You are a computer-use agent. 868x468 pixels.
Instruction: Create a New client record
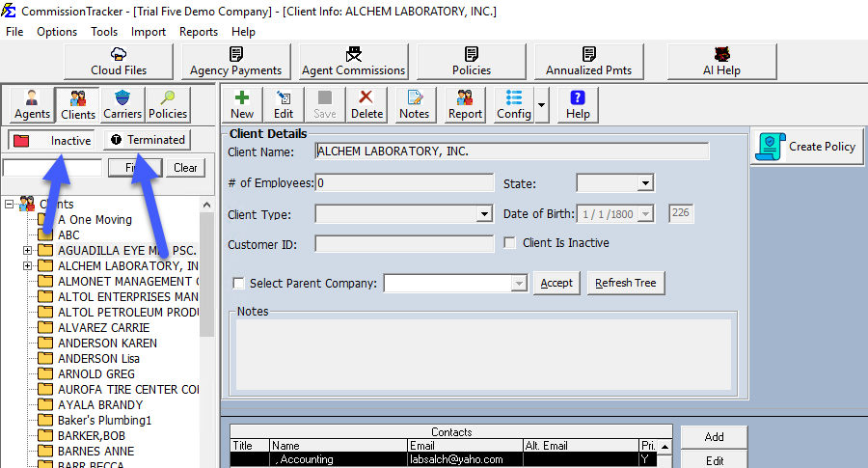(242, 104)
